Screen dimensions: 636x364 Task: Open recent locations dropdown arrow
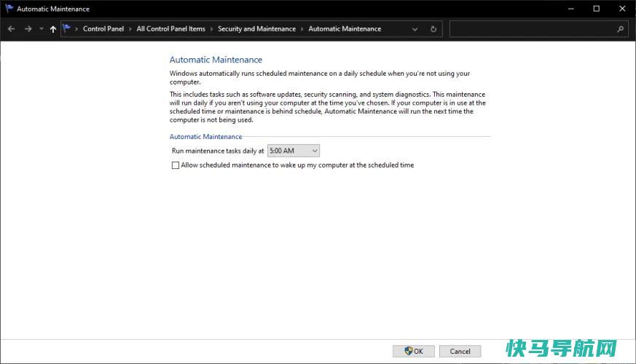coord(42,29)
